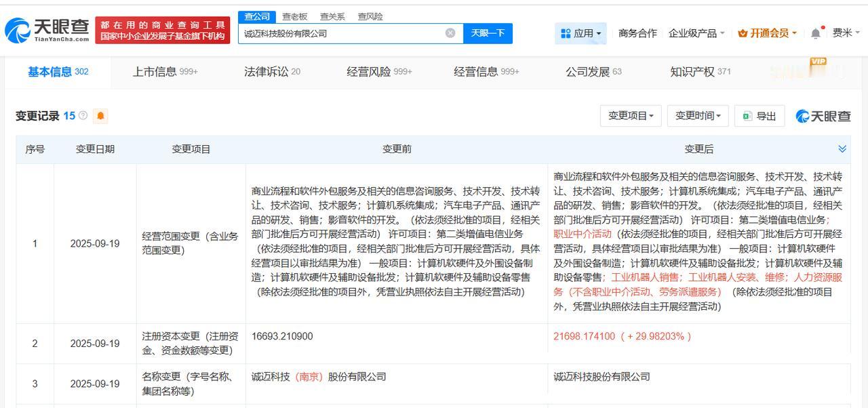This screenshot has width=868, height=408.
Task: Click the 变更记录 section heading
Action: (37, 116)
